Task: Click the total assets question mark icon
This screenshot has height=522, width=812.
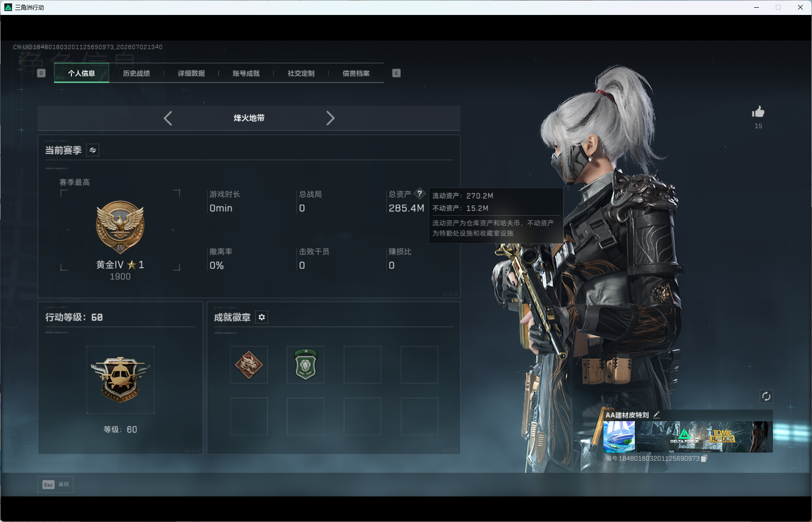Action: coord(420,193)
